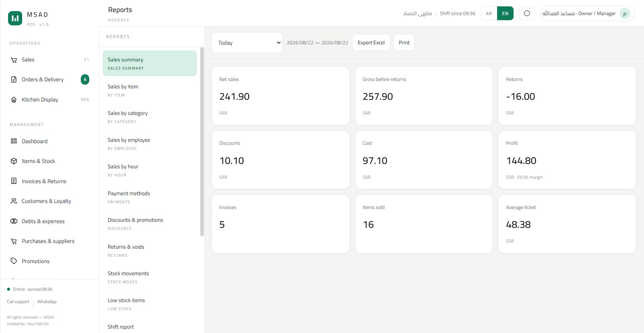Open the Low stock items report

pos(150,304)
